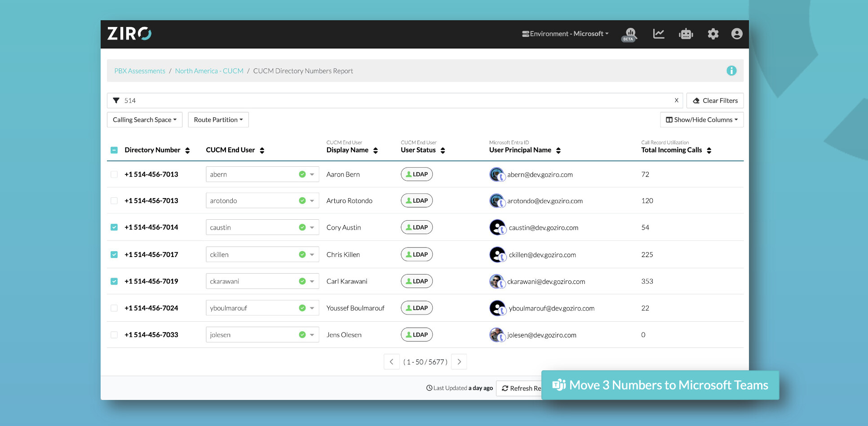Click the (1 - 50 / 5677) page indicator
This screenshot has width=868, height=426.
(x=425, y=362)
